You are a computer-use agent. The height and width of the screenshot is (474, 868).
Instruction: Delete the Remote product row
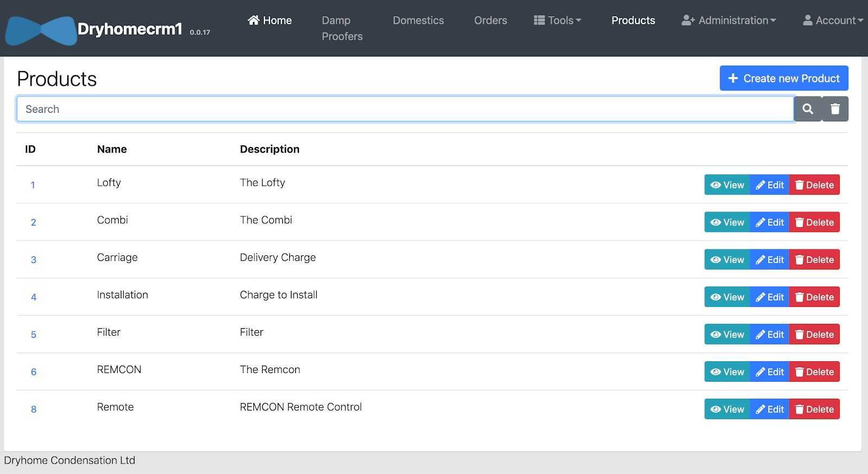coord(814,409)
